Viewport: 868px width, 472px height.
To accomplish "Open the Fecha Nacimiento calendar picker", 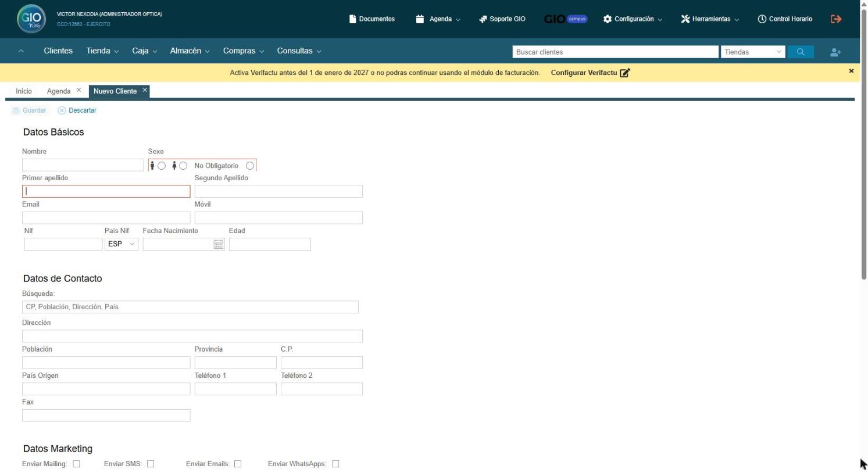I will coord(219,244).
